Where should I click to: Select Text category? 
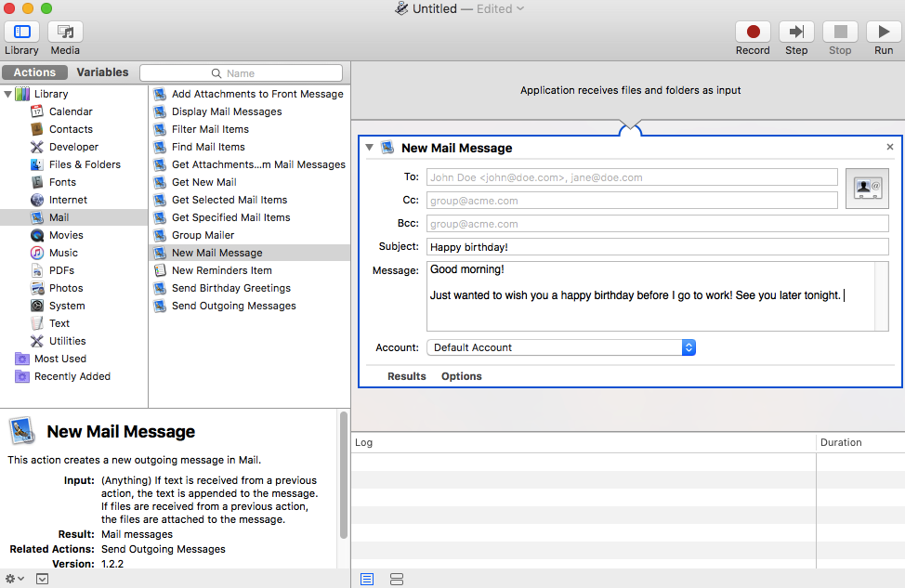59,323
